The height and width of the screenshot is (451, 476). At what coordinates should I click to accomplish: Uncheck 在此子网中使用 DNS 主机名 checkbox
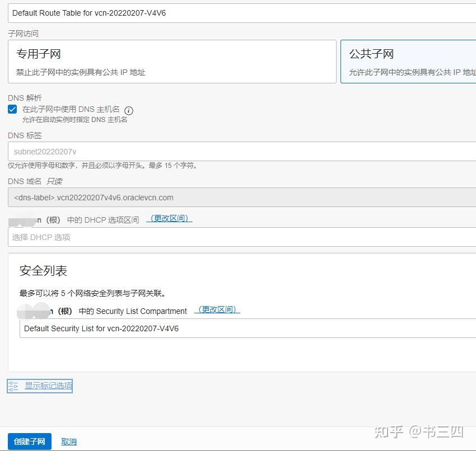pyautogui.click(x=12, y=110)
